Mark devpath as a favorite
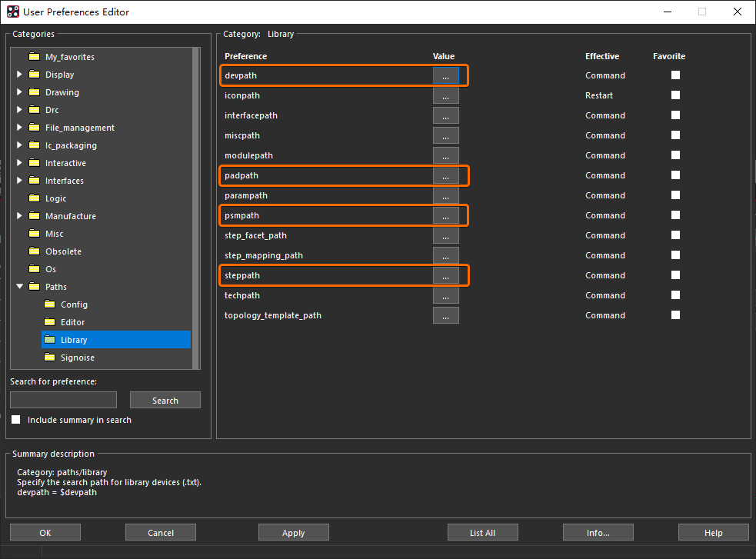 tap(675, 75)
